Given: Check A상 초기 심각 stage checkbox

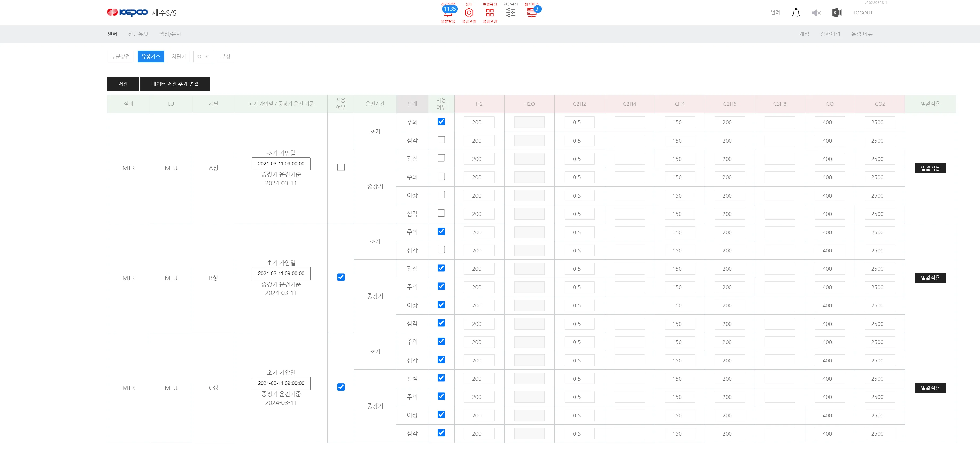Looking at the screenshot, I should click(441, 140).
